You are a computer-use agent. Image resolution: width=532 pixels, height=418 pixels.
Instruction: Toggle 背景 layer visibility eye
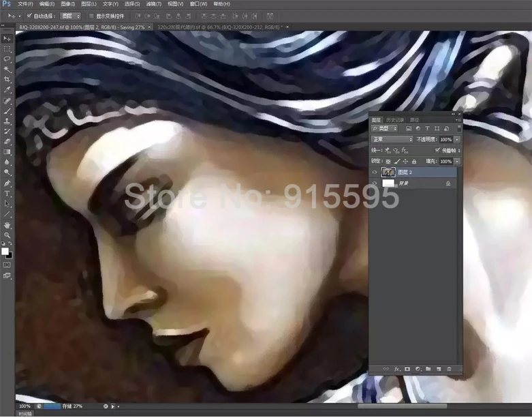pos(375,183)
